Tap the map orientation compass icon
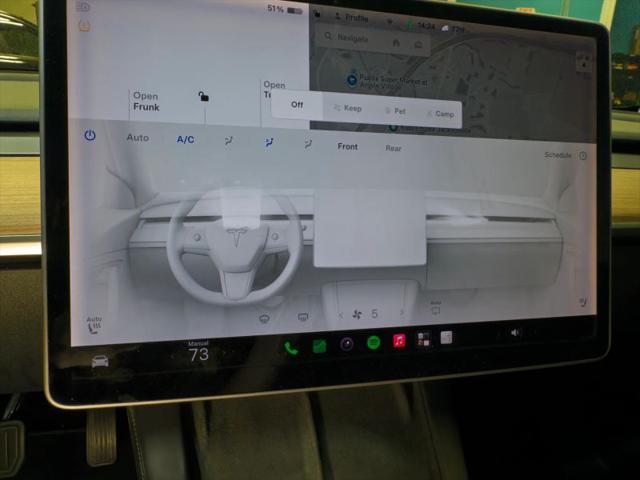The height and width of the screenshot is (480, 640). [584, 62]
